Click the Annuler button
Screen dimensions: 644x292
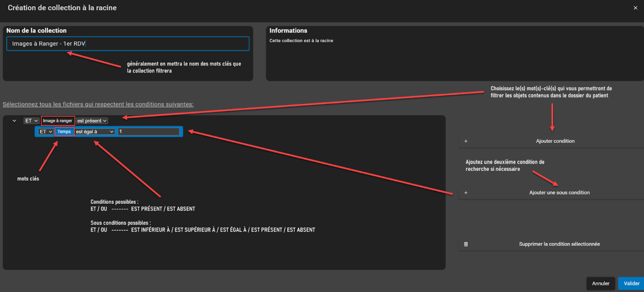[600, 283]
